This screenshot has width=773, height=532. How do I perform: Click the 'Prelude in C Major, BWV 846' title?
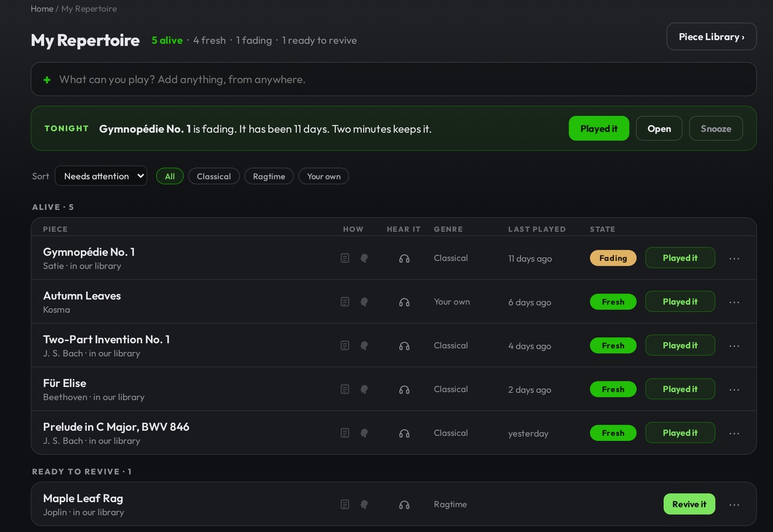116,427
